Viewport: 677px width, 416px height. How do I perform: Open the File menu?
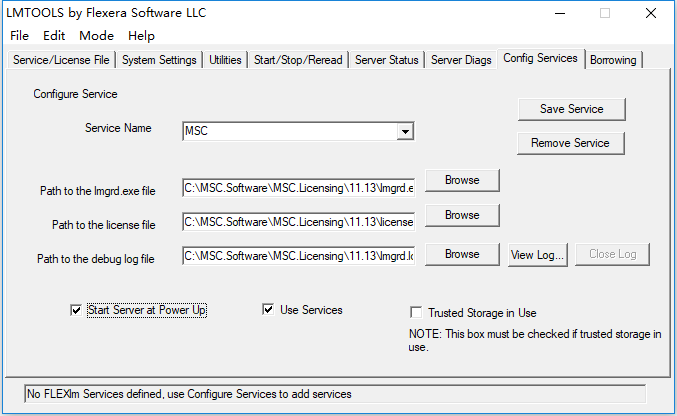[19, 36]
